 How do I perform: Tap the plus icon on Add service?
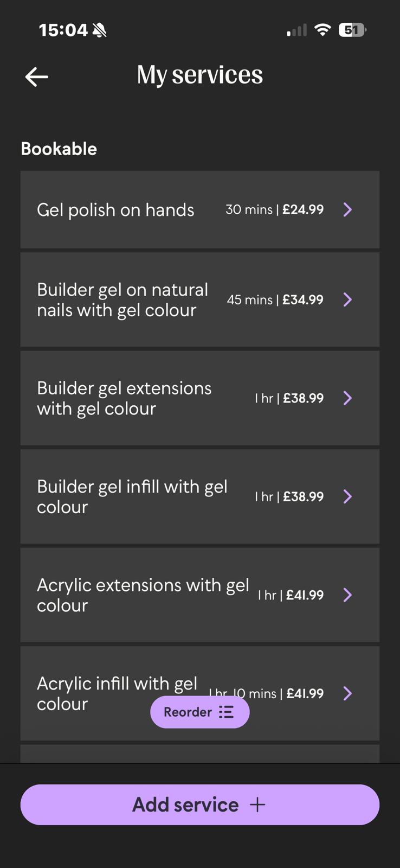(x=257, y=805)
